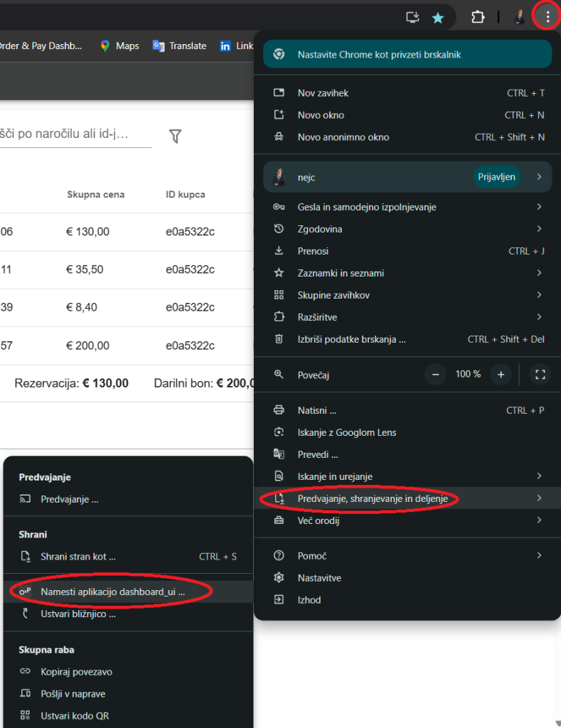This screenshot has width=561, height=728.
Task: Expand the Razširitve submenu arrow
Action: click(x=539, y=316)
